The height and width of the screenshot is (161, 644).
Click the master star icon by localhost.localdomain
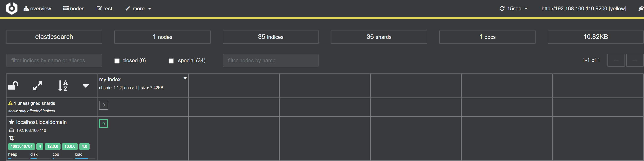[x=11, y=122]
